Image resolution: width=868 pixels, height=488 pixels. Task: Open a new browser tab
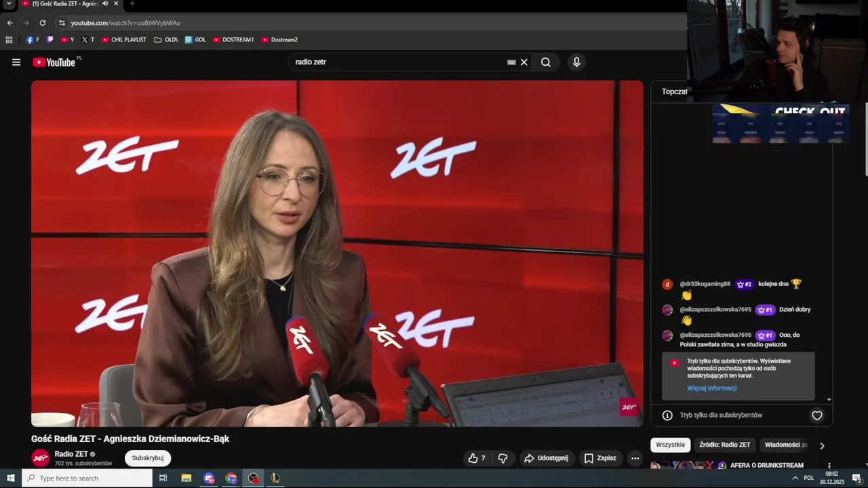click(132, 3)
